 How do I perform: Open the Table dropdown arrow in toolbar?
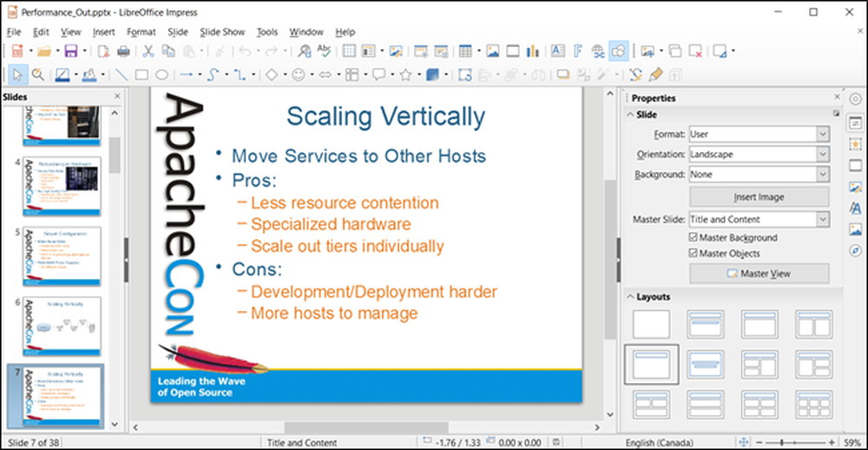coord(478,51)
